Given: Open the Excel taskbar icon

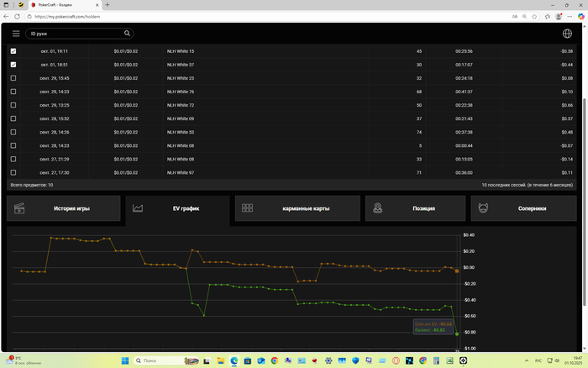Looking at the screenshot, I should [x=449, y=360].
